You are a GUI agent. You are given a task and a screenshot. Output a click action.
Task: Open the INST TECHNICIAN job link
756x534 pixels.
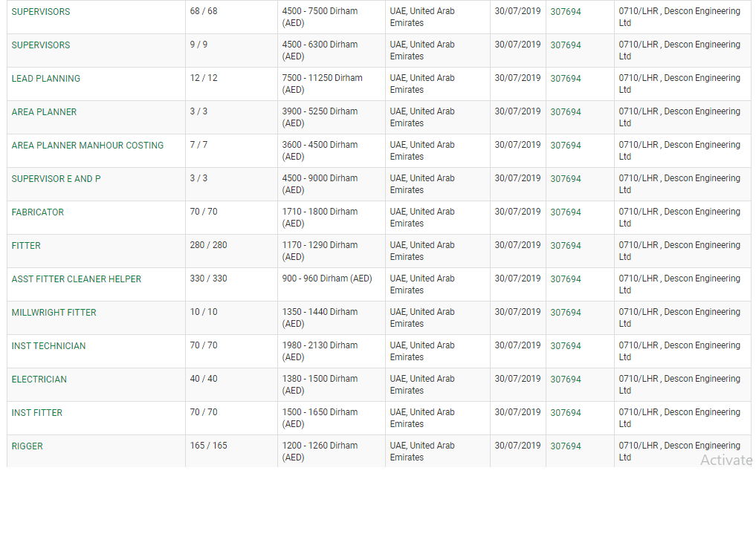49,346
